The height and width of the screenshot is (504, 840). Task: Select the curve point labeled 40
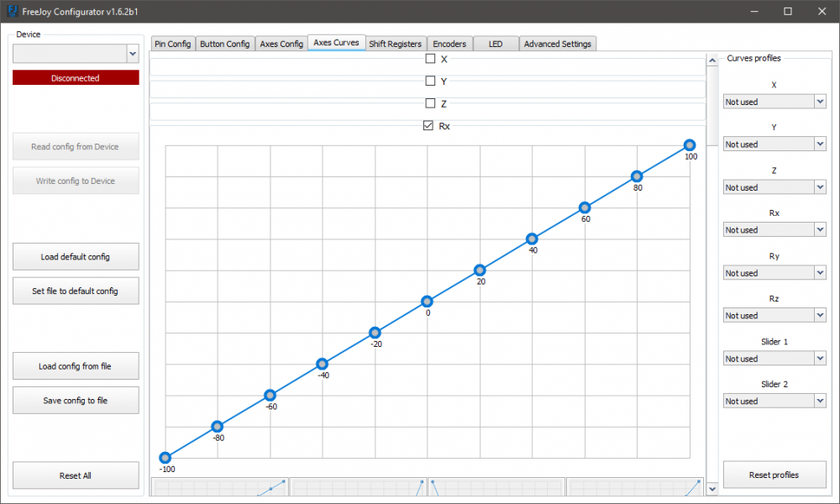[532, 239]
